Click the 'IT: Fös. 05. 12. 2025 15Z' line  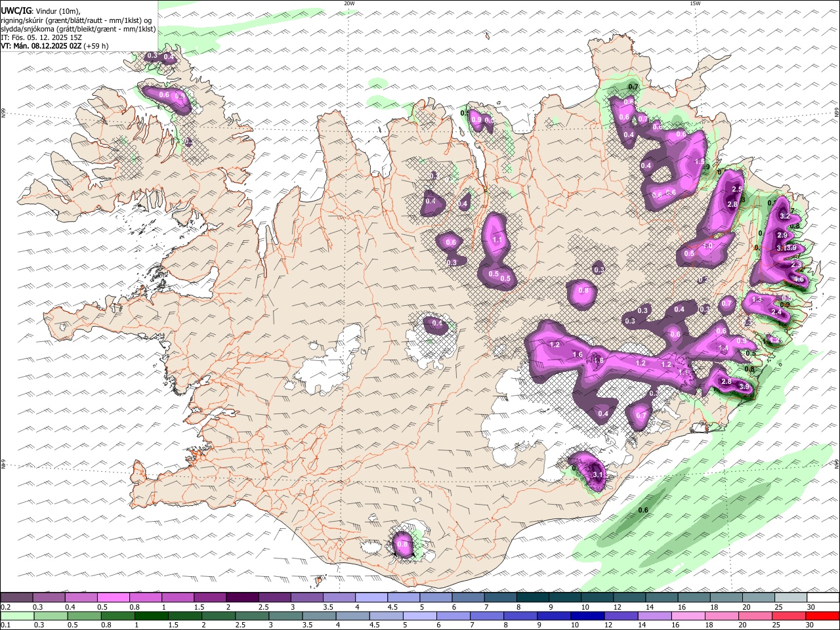point(41,37)
